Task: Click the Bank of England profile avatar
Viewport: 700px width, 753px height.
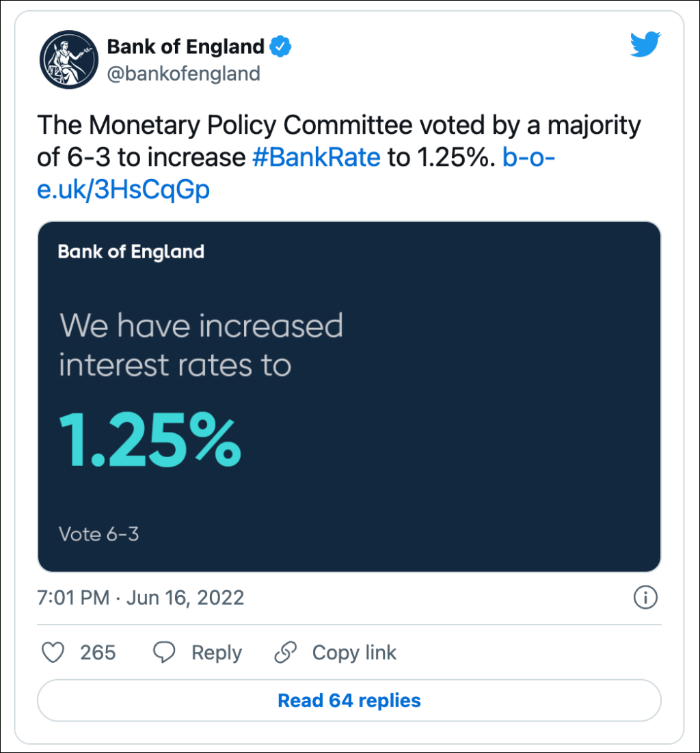Action: coord(68,59)
